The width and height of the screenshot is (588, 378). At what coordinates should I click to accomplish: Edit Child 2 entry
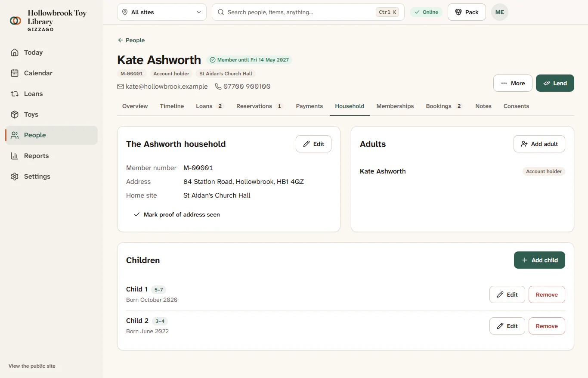coord(507,326)
